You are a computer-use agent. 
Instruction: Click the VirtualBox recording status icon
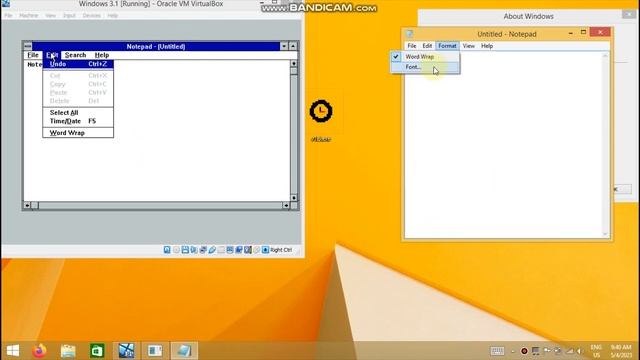coord(239,250)
